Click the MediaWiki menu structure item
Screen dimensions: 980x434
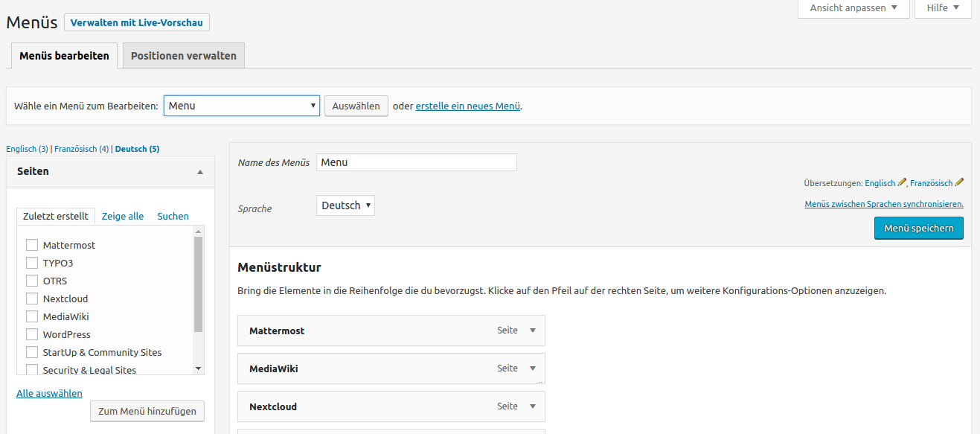pyautogui.click(x=391, y=368)
